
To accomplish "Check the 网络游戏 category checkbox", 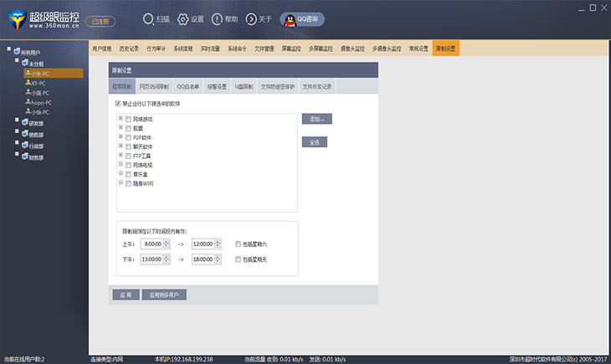I will point(128,119).
